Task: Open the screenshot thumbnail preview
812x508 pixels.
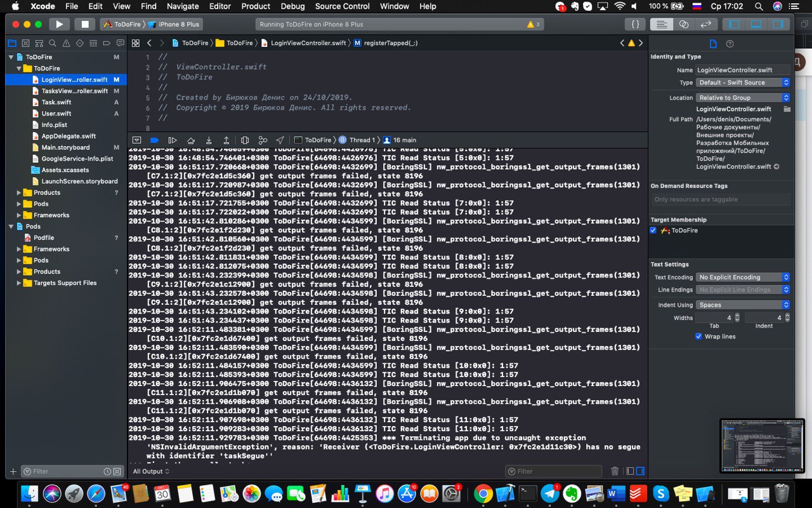Action: click(763, 446)
